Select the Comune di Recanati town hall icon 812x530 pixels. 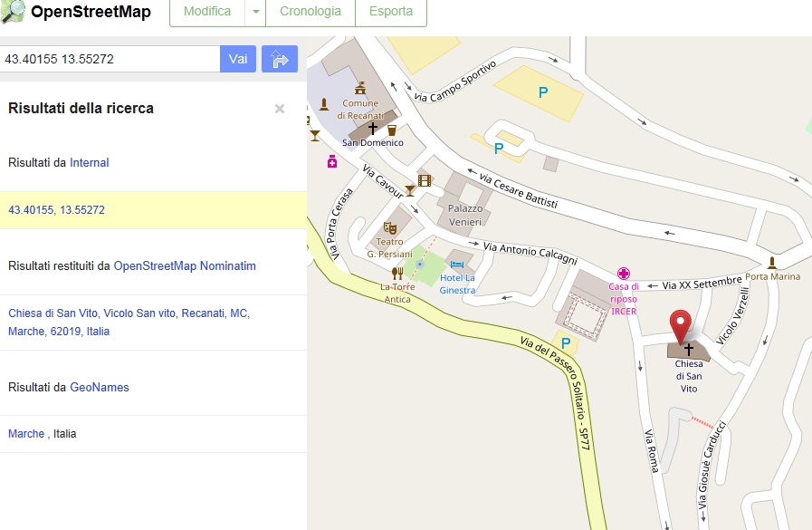360,88
